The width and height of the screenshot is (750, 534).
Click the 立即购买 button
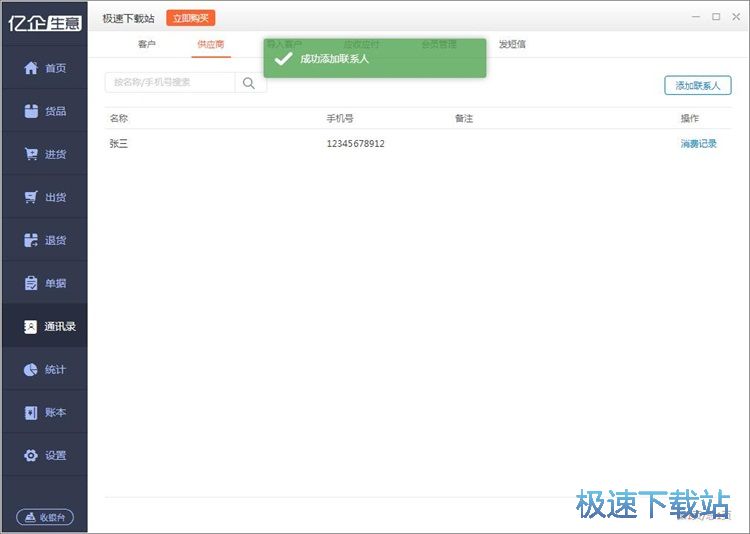[x=191, y=18]
